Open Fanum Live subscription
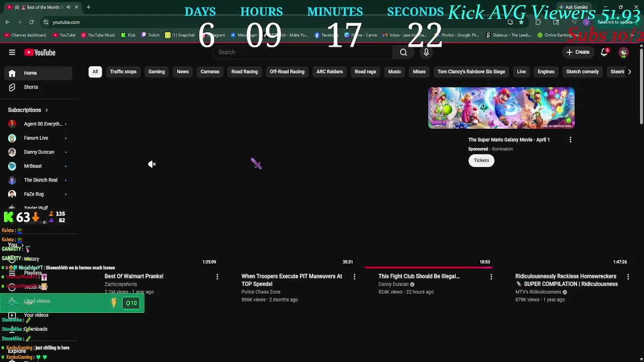The image size is (644, 362). coord(38,138)
